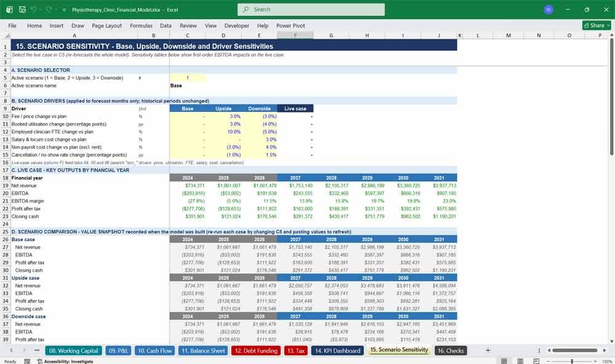This screenshot has height=364, width=615.
Task: Click the Excel app icon in title bar
Action: tap(9, 9)
